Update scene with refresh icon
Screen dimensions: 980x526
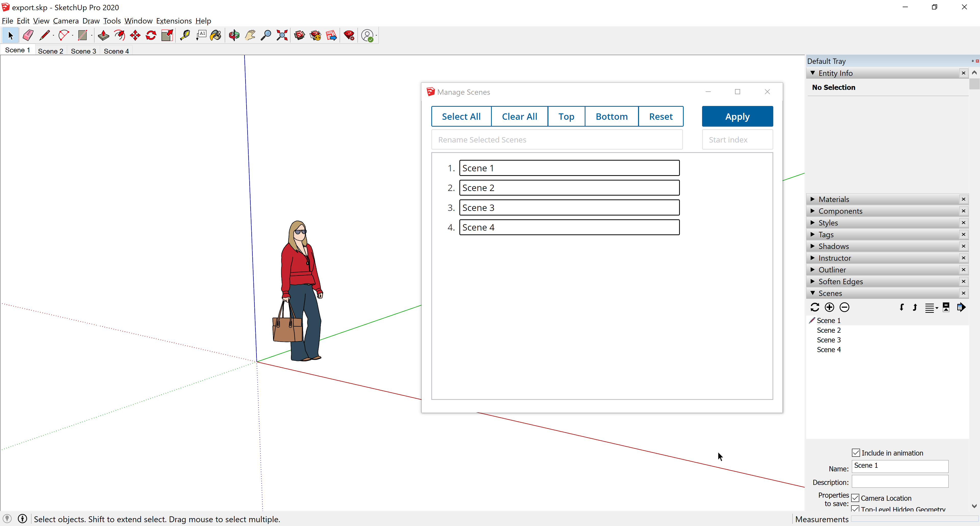click(815, 307)
